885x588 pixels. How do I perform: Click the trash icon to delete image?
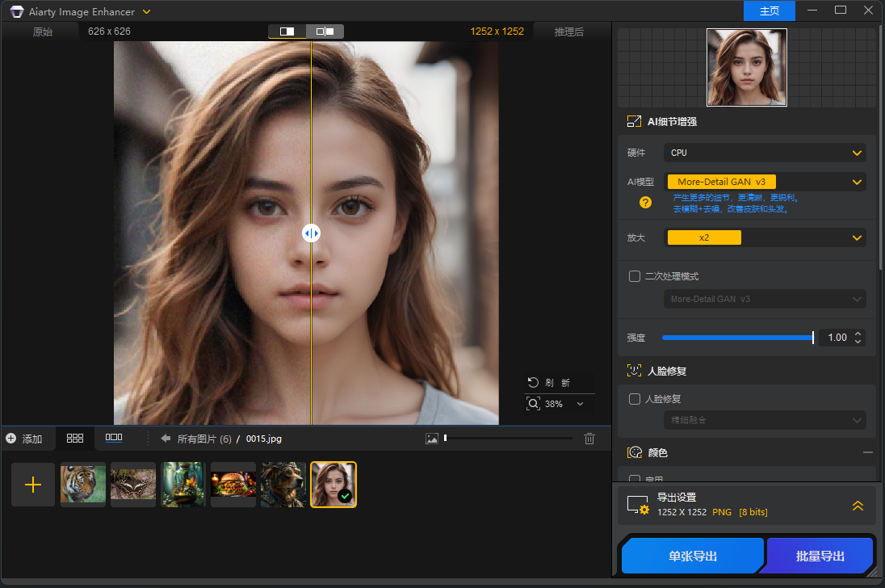(x=589, y=439)
